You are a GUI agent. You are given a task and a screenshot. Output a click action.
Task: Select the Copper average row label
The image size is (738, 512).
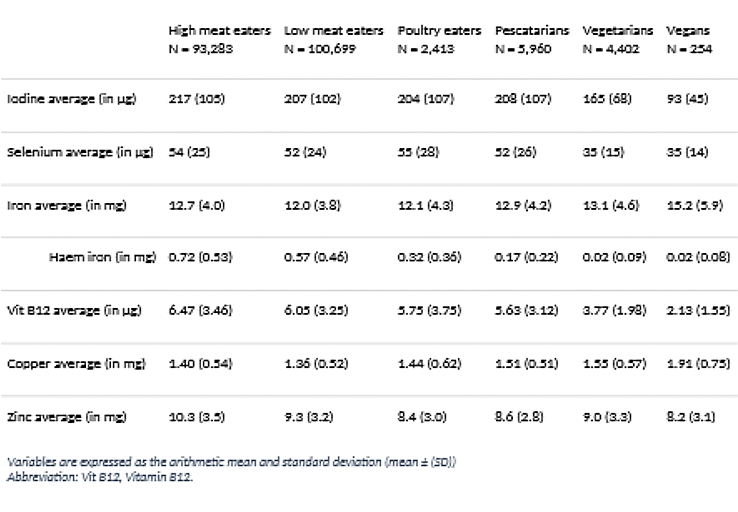tap(72, 363)
